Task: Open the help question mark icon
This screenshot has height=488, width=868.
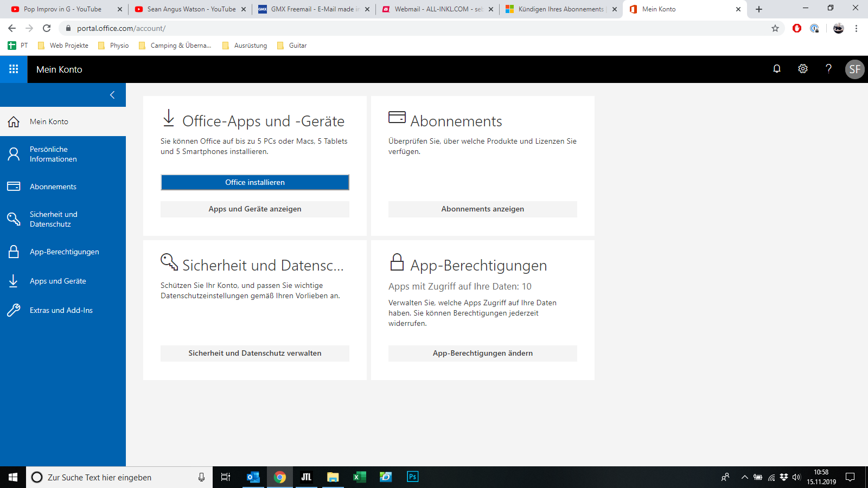Action: click(828, 69)
